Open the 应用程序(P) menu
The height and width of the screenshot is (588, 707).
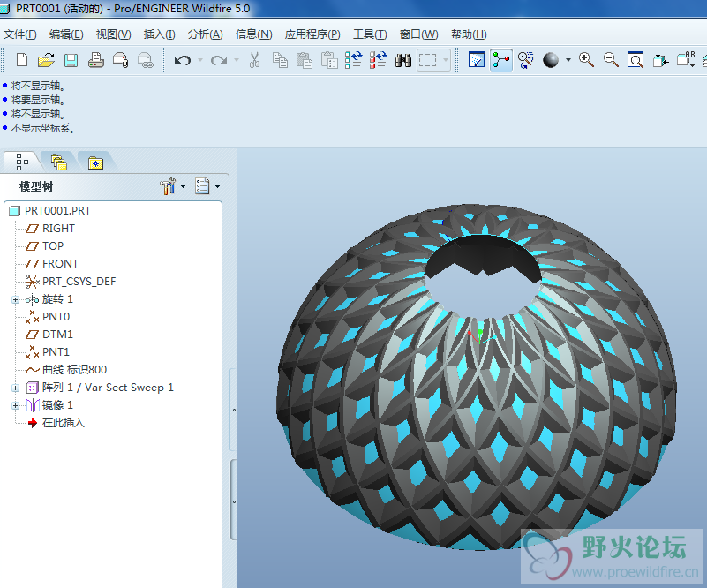click(x=312, y=34)
